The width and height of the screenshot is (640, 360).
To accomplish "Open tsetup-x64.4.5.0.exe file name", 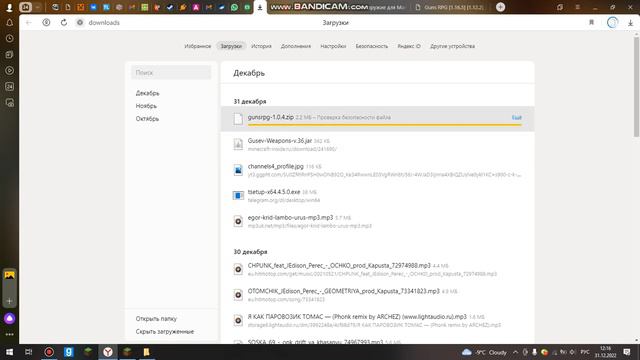I will [x=274, y=192].
